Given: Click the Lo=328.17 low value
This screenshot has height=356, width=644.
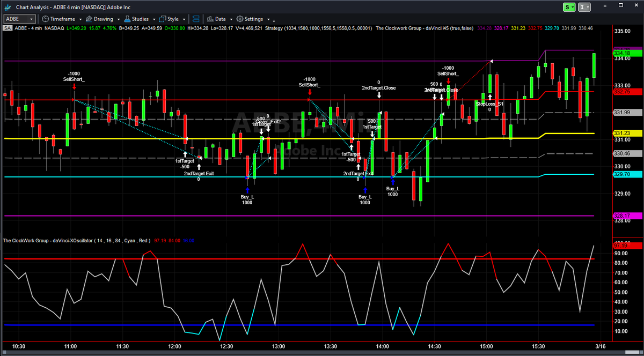Looking at the screenshot, I should point(222,28).
